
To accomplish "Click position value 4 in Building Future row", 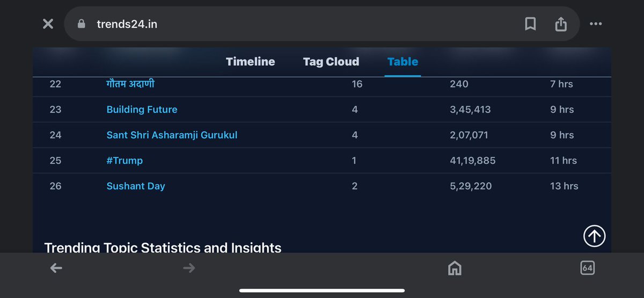I will tap(355, 110).
